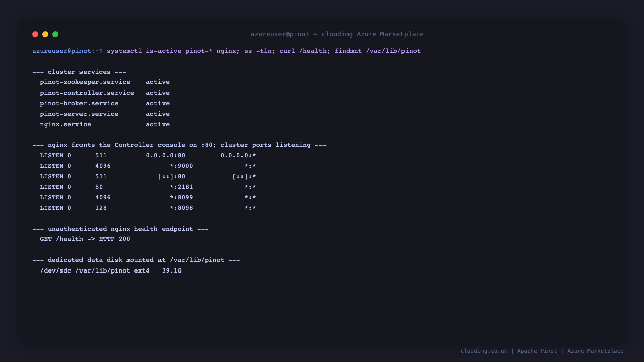Click the nginx.service status line
644x362 pixels.
coord(105,124)
